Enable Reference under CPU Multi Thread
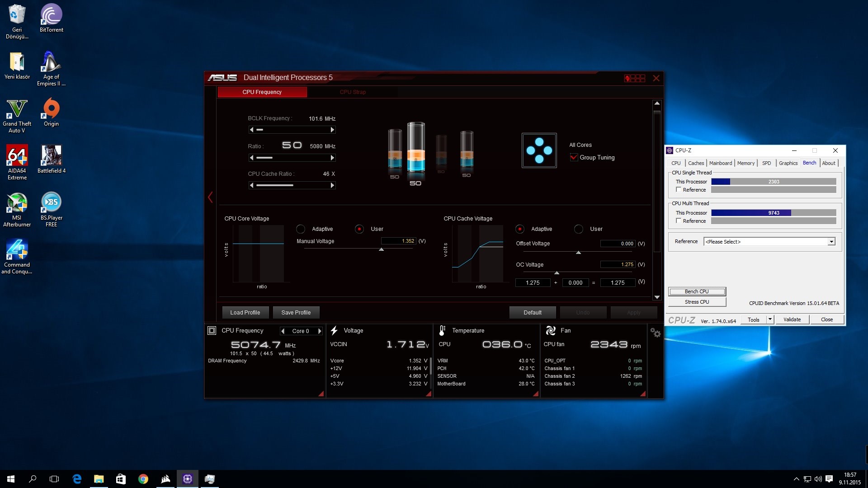 click(679, 221)
